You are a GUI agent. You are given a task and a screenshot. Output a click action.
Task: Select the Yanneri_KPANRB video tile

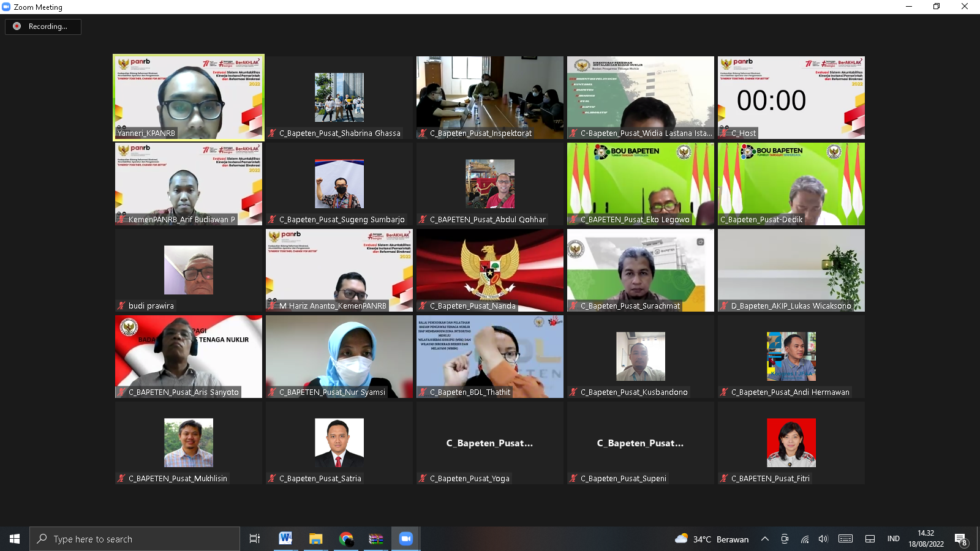pyautogui.click(x=189, y=97)
